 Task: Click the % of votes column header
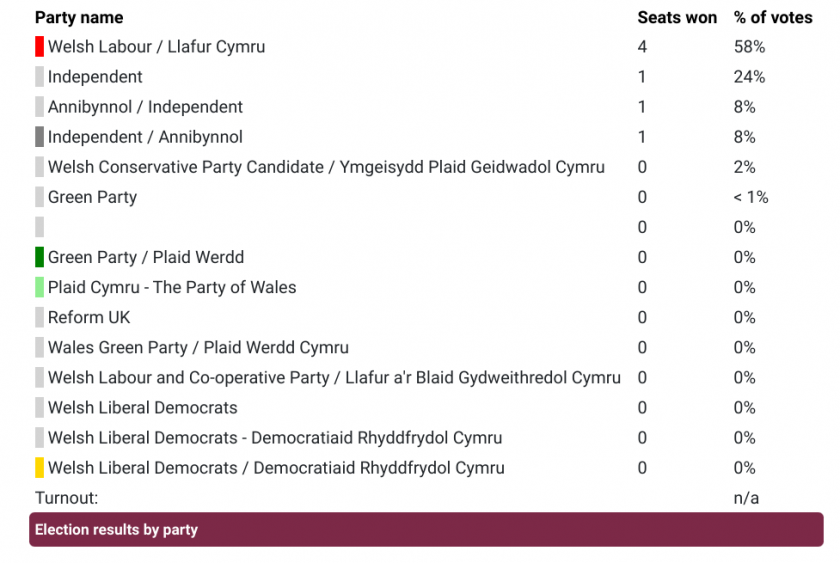coord(773,18)
